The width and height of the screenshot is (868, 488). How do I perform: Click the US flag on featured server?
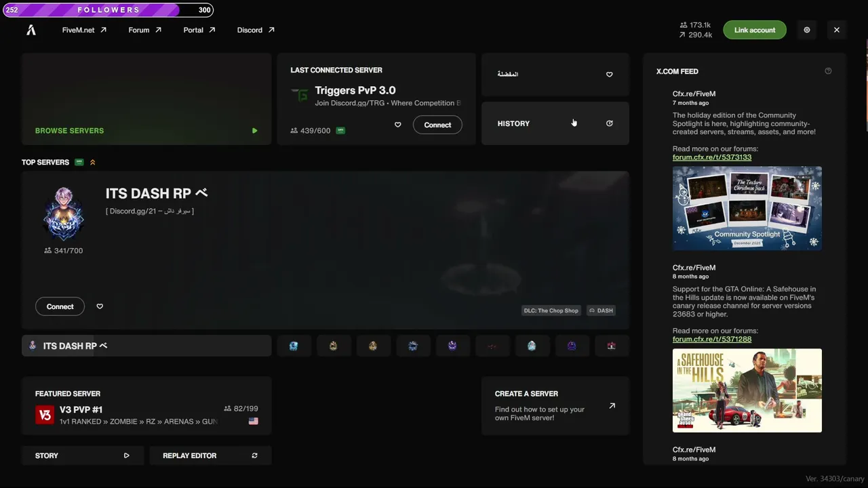(x=254, y=421)
